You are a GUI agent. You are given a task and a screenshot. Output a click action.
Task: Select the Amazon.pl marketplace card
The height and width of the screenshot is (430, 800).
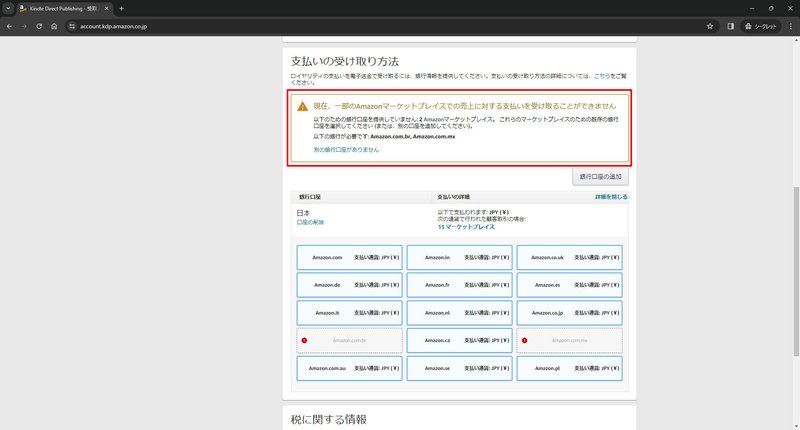coord(569,368)
